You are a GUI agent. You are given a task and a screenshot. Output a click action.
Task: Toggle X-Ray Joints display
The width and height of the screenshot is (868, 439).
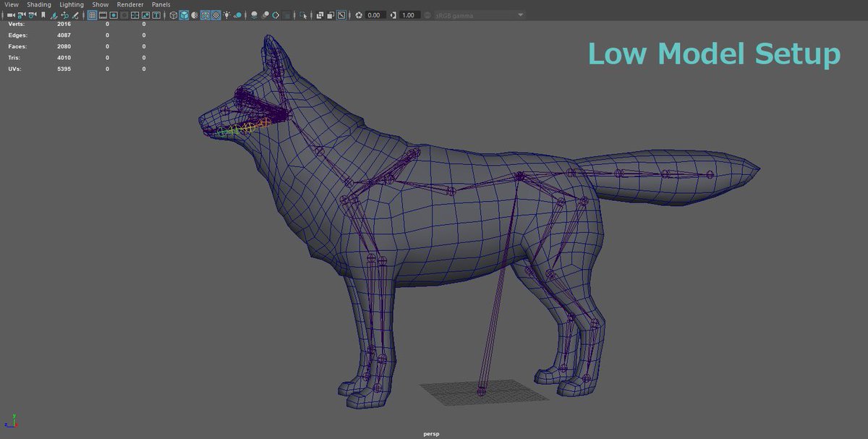coord(341,15)
